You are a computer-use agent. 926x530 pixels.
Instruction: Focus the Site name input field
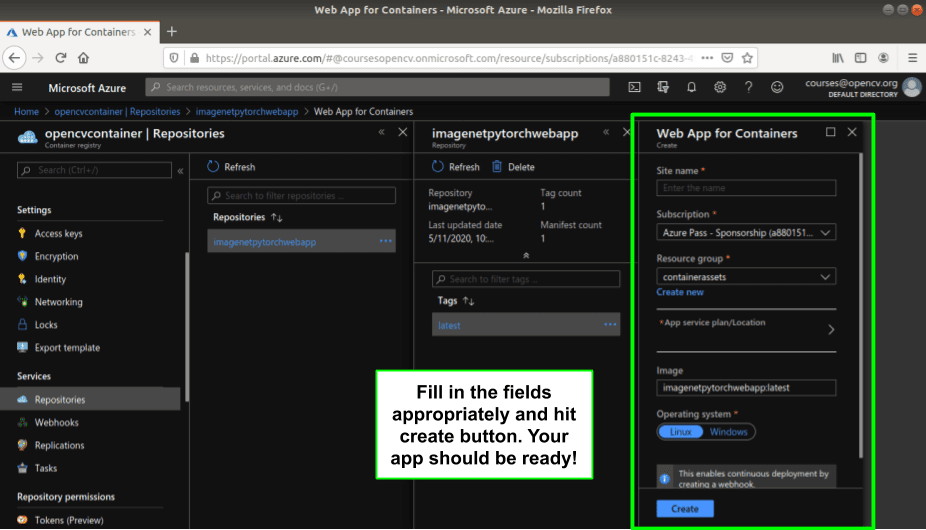(x=746, y=188)
